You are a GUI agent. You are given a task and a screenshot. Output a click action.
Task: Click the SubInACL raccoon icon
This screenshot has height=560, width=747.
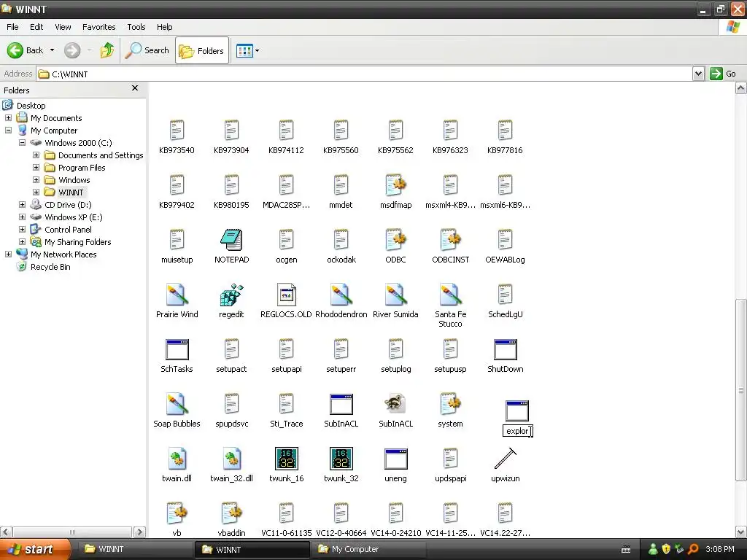coord(395,404)
